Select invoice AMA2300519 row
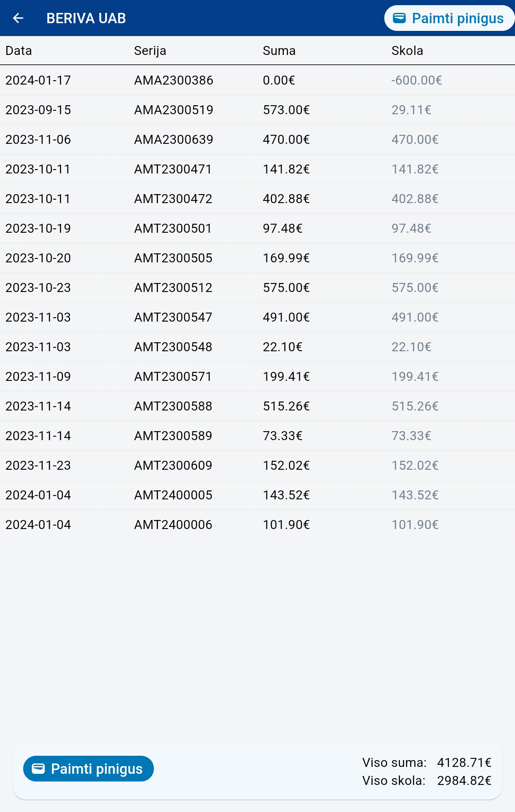The image size is (515, 812). [x=257, y=110]
